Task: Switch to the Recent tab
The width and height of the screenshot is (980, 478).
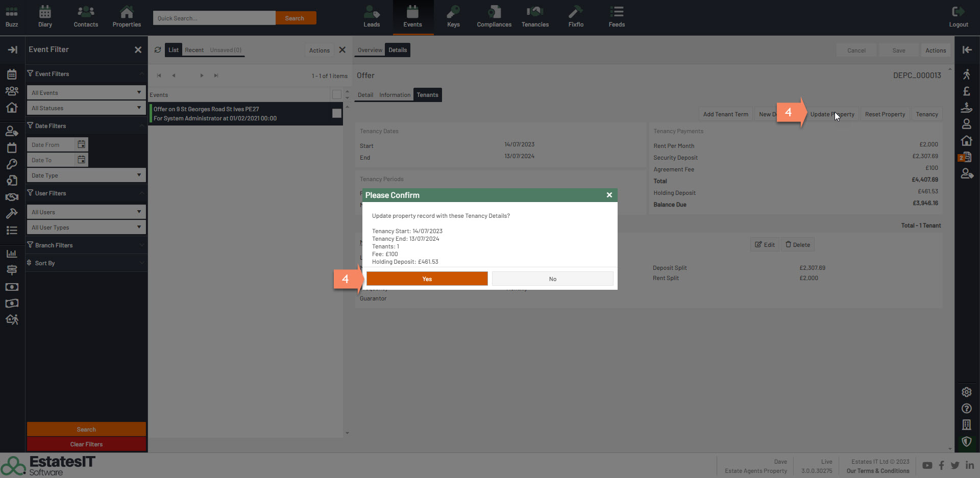Action: [x=194, y=50]
